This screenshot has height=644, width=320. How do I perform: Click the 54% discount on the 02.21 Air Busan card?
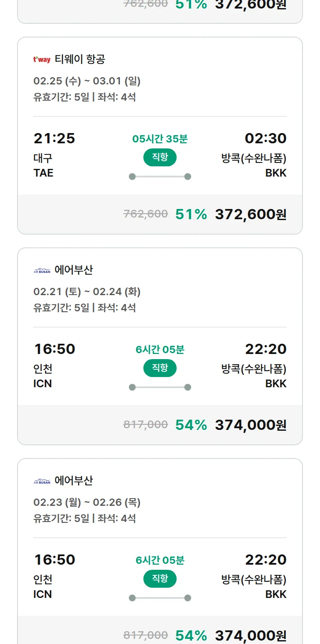191,425
